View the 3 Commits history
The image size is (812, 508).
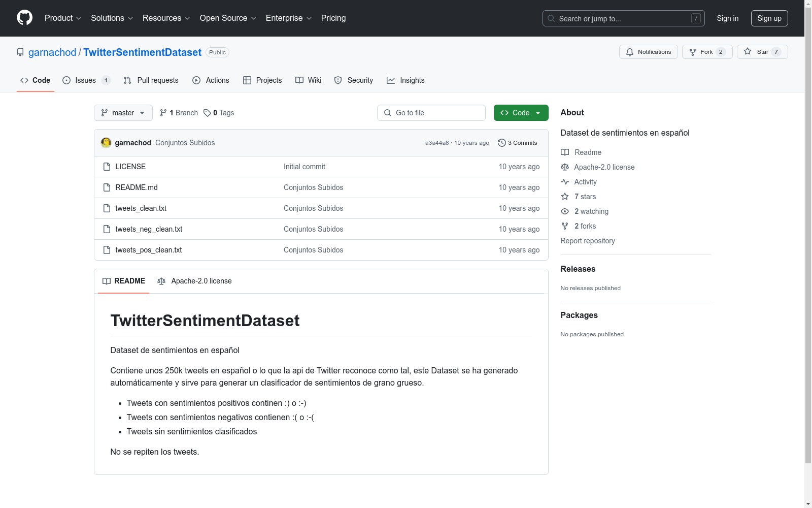518,143
